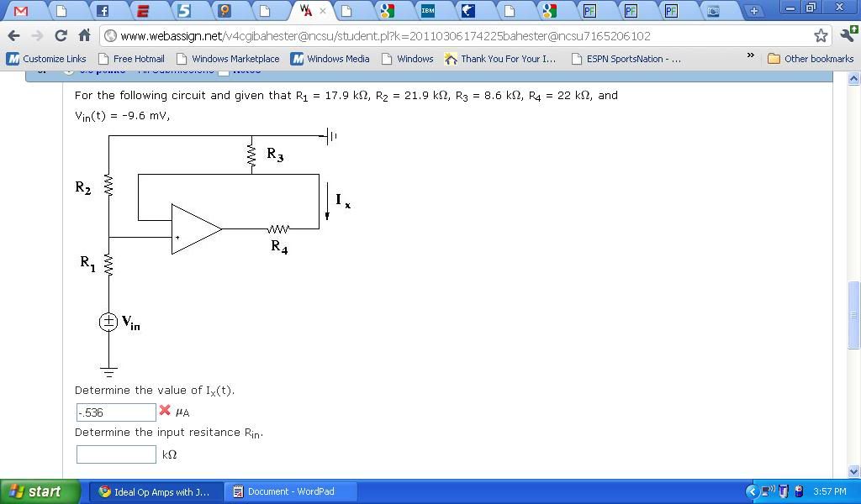Reload the WebAssign page

[61, 35]
